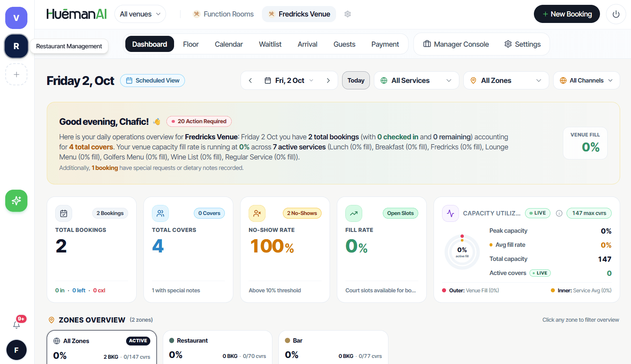Open the Calendar tab
This screenshot has width=631, height=364.
[x=229, y=44]
